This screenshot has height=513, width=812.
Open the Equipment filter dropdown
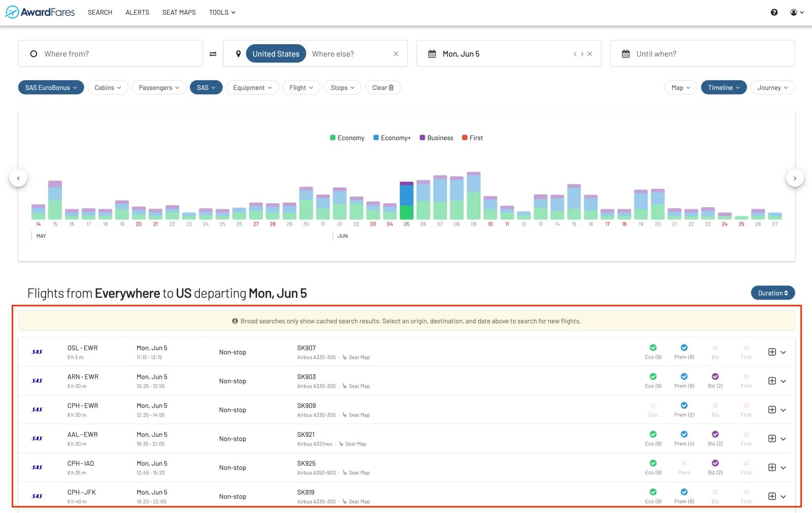point(252,88)
